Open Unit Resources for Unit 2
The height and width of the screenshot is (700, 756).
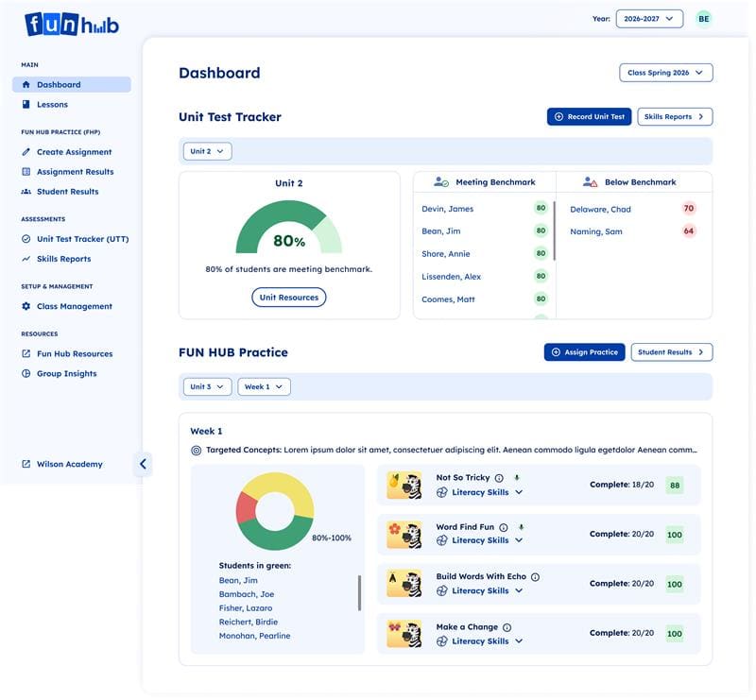[x=289, y=296]
